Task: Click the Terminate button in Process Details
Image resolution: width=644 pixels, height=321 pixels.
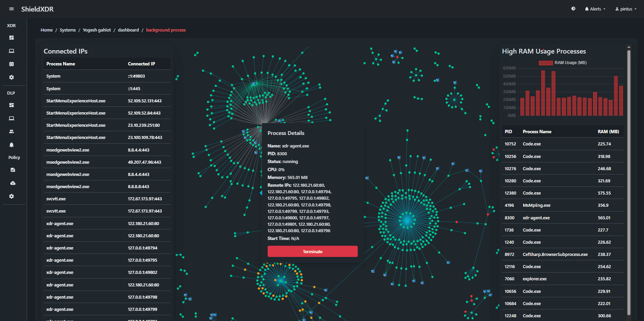Action: [x=312, y=251]
